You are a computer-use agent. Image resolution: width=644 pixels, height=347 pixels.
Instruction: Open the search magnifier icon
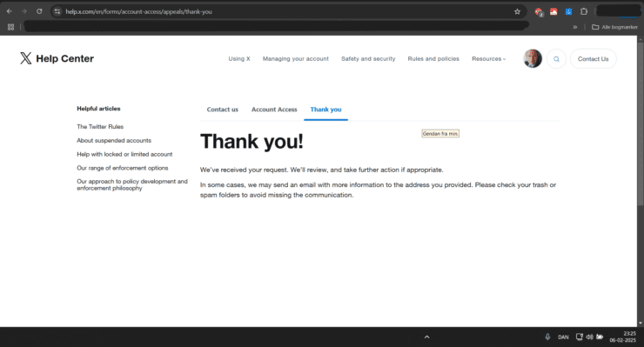tap(556, 59)
